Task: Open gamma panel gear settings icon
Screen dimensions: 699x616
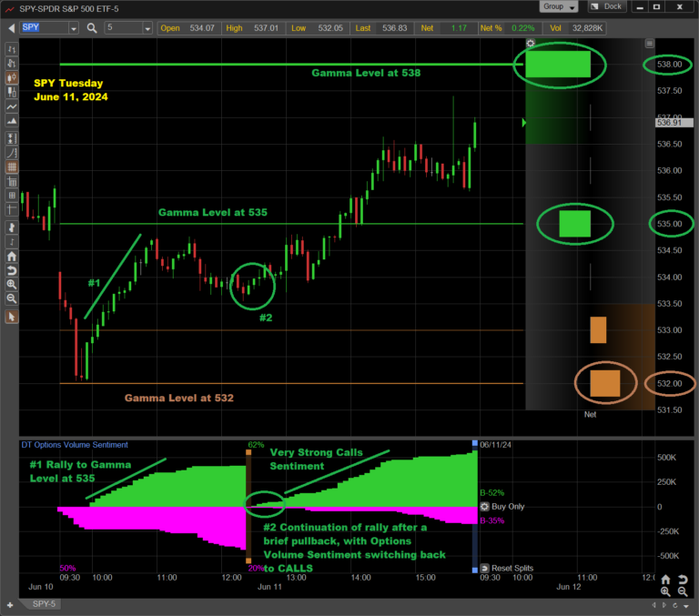Action: tap(531, 43)
